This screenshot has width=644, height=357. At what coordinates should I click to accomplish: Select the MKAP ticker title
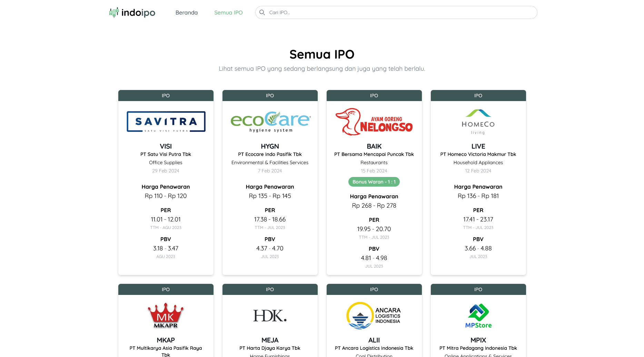point(166,340)
